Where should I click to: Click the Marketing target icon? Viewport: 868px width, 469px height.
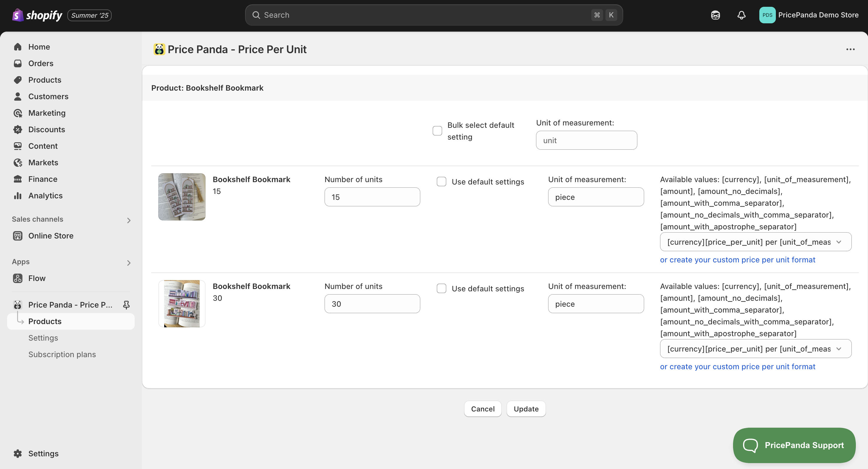click(18, 113)
